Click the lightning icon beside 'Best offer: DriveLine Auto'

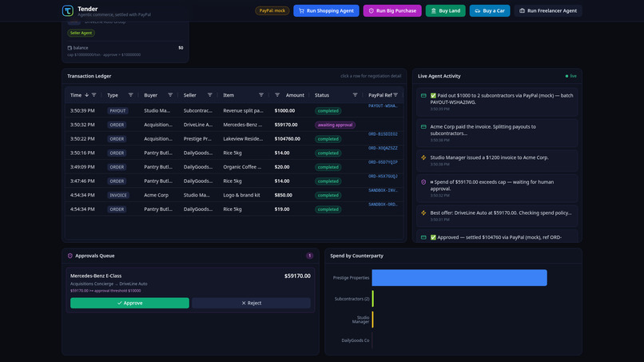pos(423,213)
